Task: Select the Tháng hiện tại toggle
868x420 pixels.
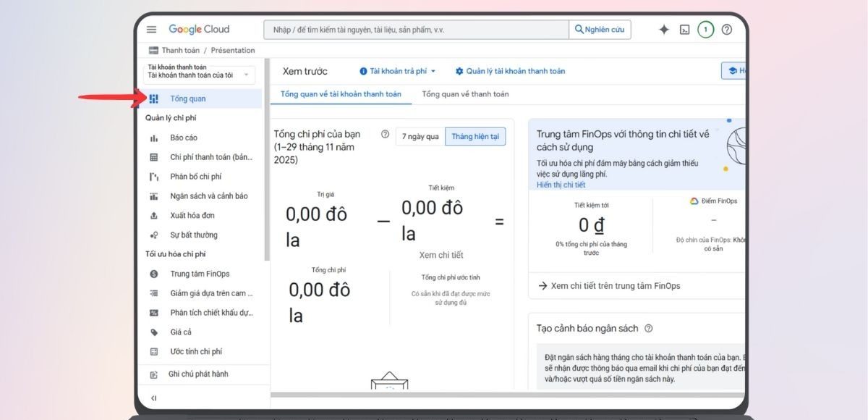Action: click(475, 136)
